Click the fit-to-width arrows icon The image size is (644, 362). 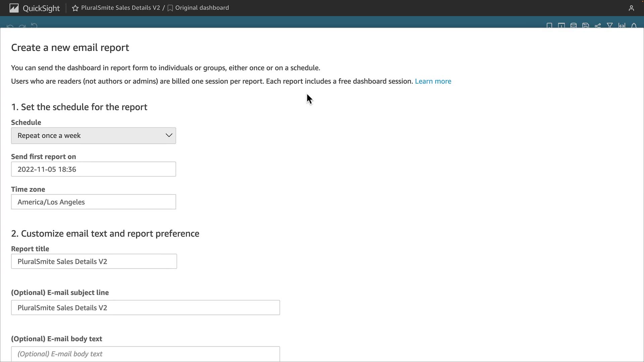click(x=622, y=26)
